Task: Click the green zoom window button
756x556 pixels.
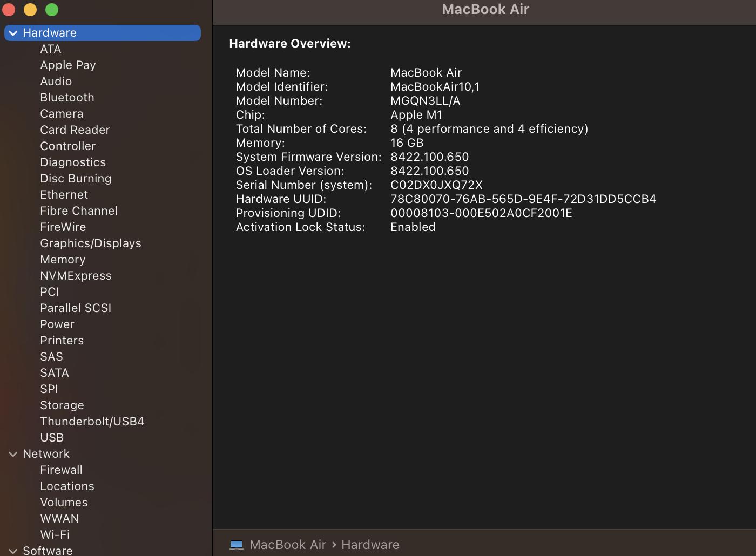Action: click(x=52, y=10)
